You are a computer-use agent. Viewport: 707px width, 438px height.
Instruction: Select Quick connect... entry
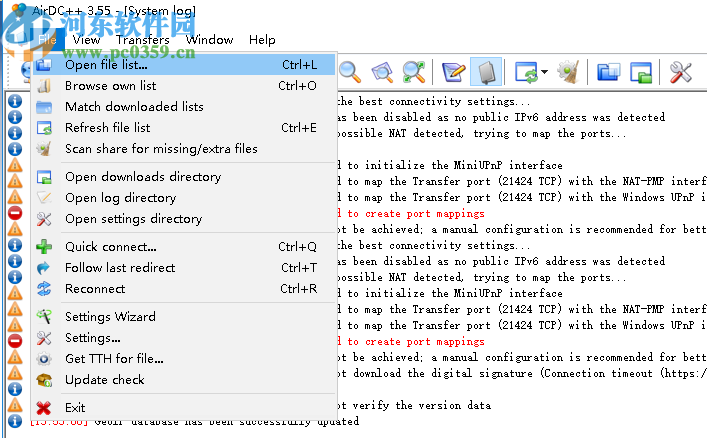(x=184, y=247)
